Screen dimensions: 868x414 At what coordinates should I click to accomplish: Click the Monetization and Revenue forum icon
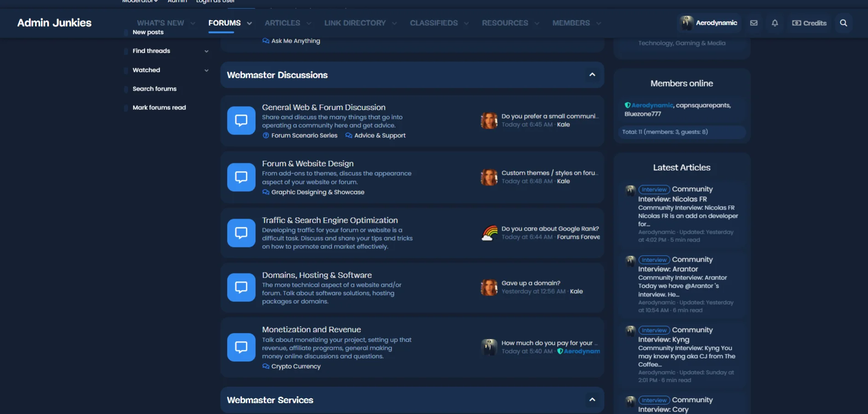(241, 347)
